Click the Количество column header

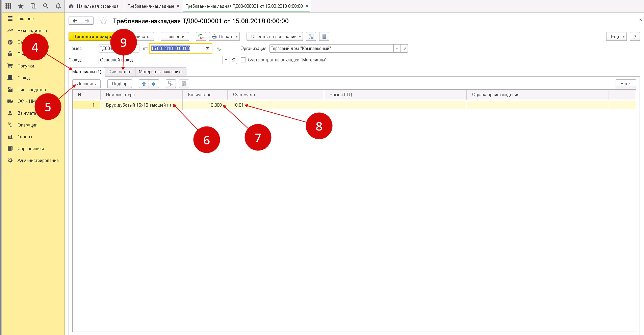(x=205, y=95)
